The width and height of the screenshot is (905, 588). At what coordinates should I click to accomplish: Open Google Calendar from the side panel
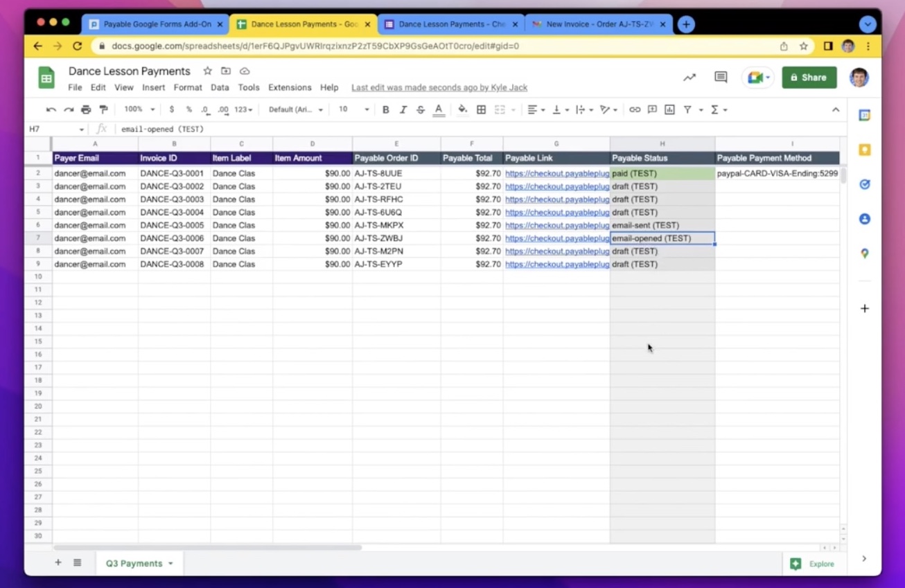[x=864, y=115]
